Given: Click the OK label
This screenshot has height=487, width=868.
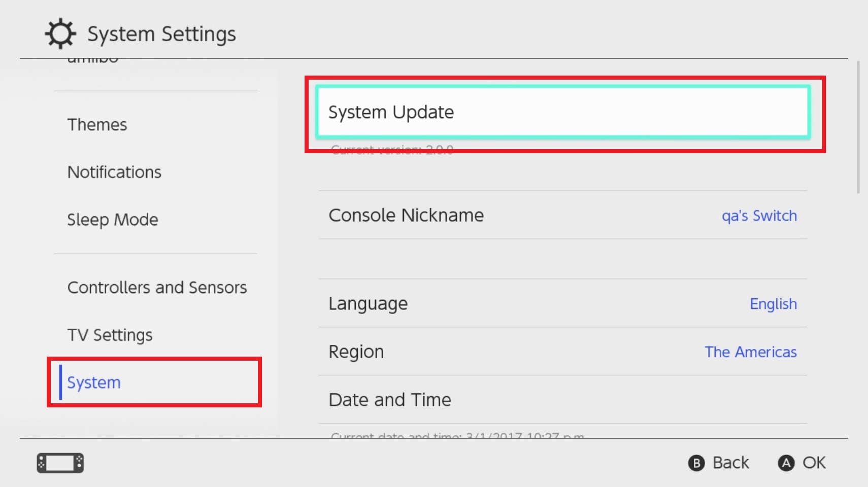Looking at the screenshot, I should (813, 463).
